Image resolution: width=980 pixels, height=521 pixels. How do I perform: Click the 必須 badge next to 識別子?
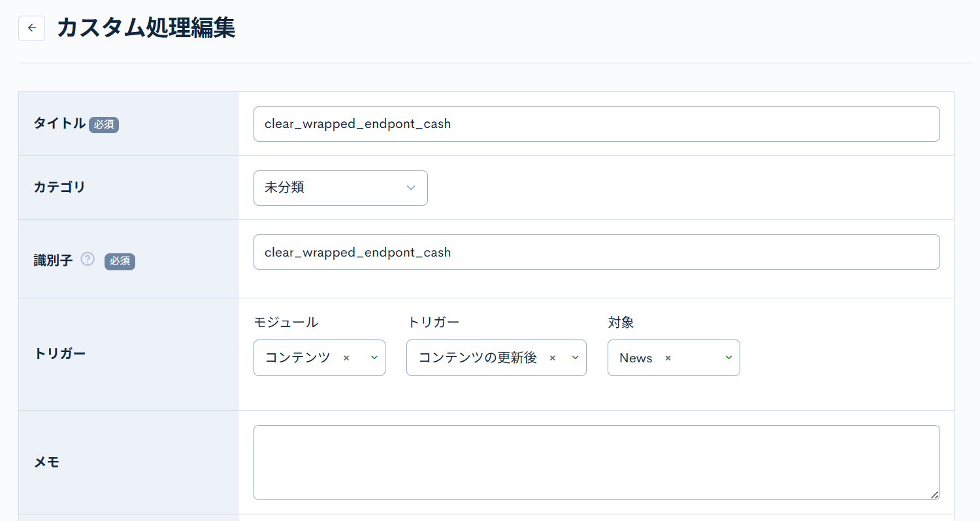point(120,261)
